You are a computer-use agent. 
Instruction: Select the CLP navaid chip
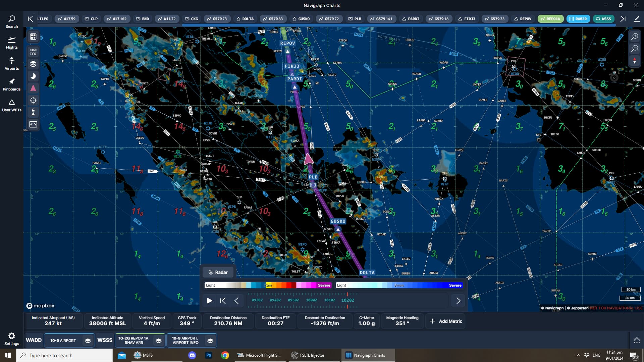(91, 19)
